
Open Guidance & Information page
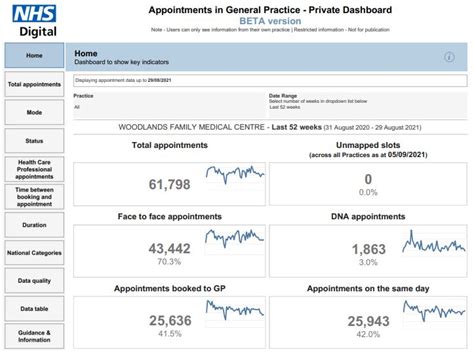pyautogui.click(x=34, y=336)
